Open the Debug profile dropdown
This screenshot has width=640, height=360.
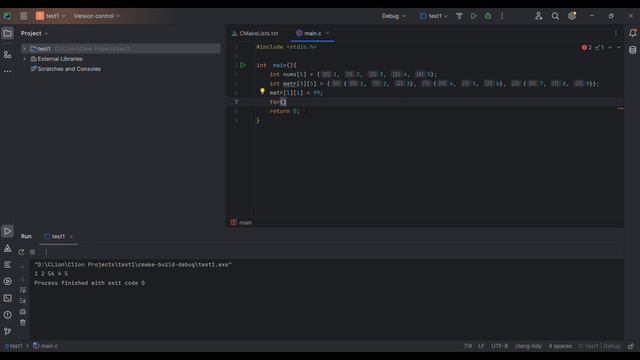pyautogui.click(x=393, y=16)
